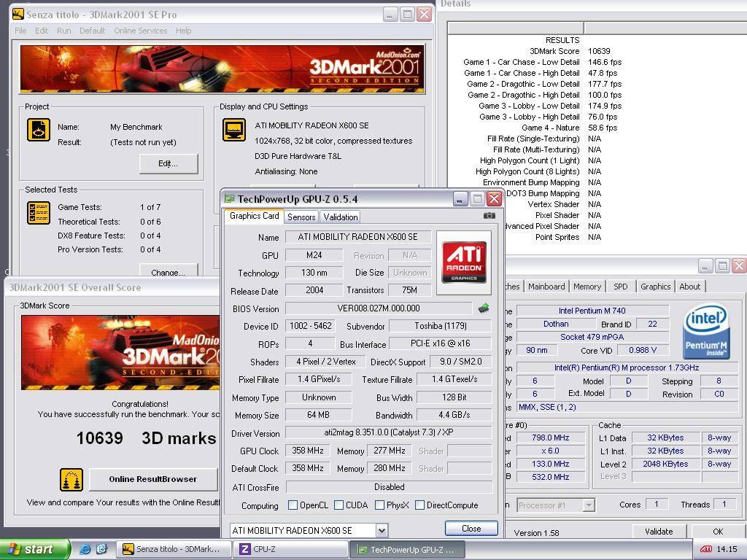
Task: Enable the OpenCL checkbox
Action: pyautogui.click(x=293, y=505)
